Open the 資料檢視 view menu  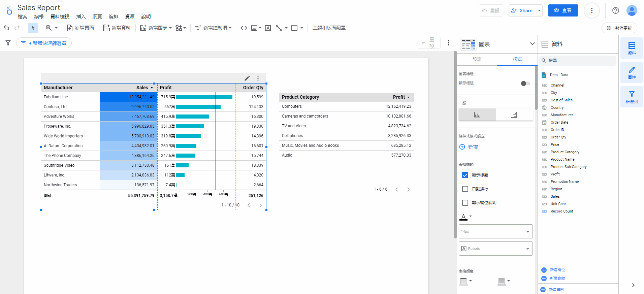60,17
